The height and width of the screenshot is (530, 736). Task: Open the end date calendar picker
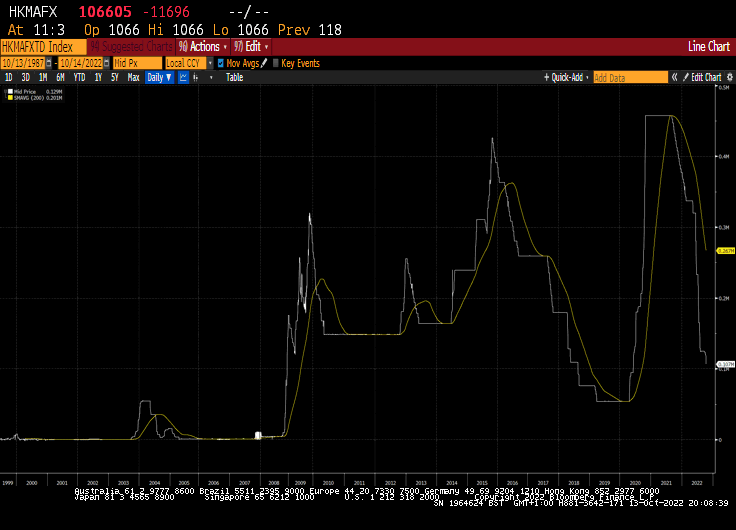(x=107, y=63)
